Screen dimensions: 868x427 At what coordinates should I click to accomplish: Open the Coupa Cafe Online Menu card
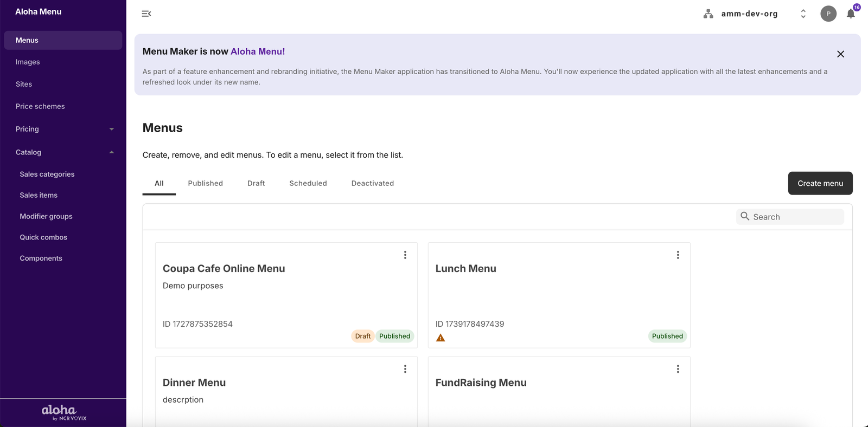286,295
